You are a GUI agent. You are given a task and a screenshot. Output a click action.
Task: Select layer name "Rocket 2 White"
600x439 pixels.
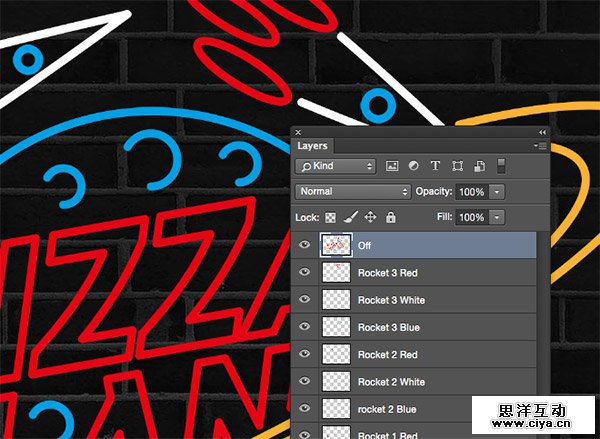click(391, 382)
